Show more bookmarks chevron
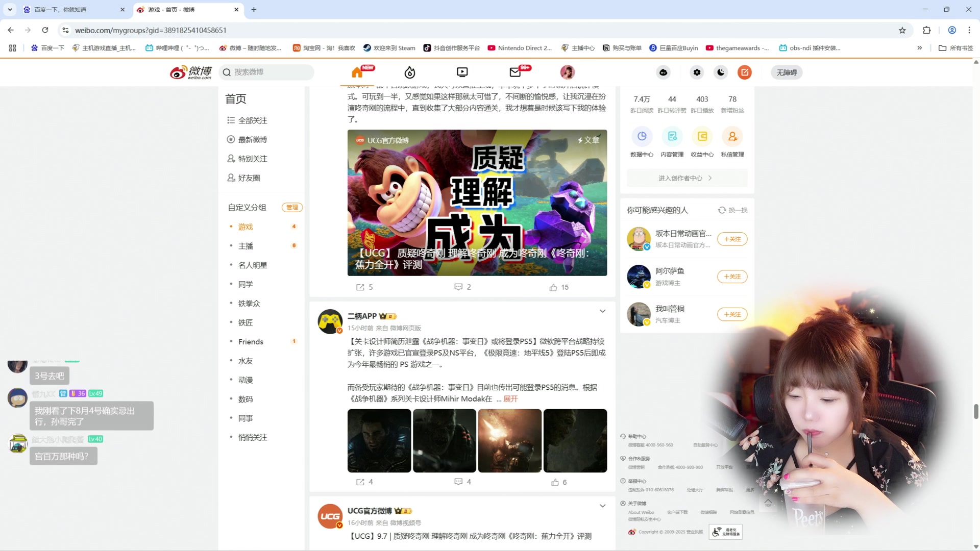Screen dimensions: 980x551 tap(919, 48)
